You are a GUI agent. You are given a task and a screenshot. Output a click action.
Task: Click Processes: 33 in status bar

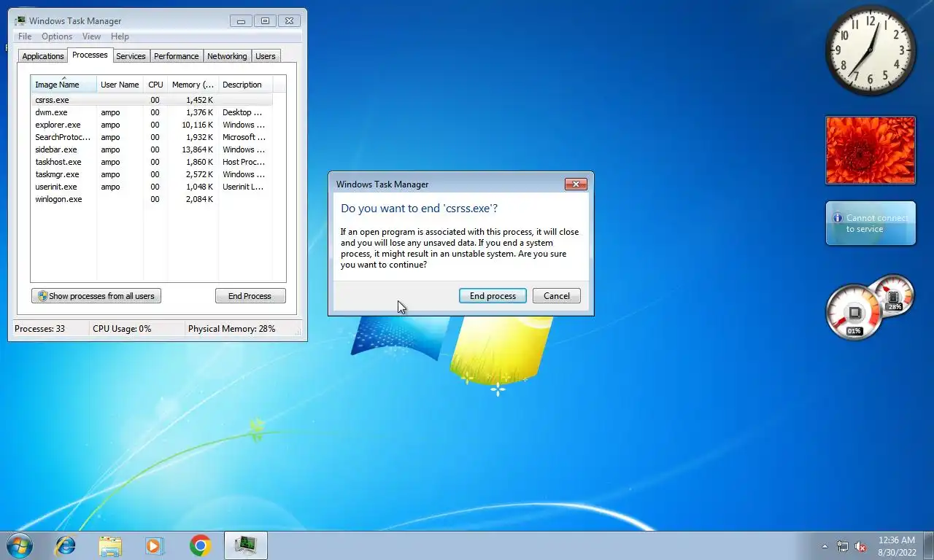40,329
